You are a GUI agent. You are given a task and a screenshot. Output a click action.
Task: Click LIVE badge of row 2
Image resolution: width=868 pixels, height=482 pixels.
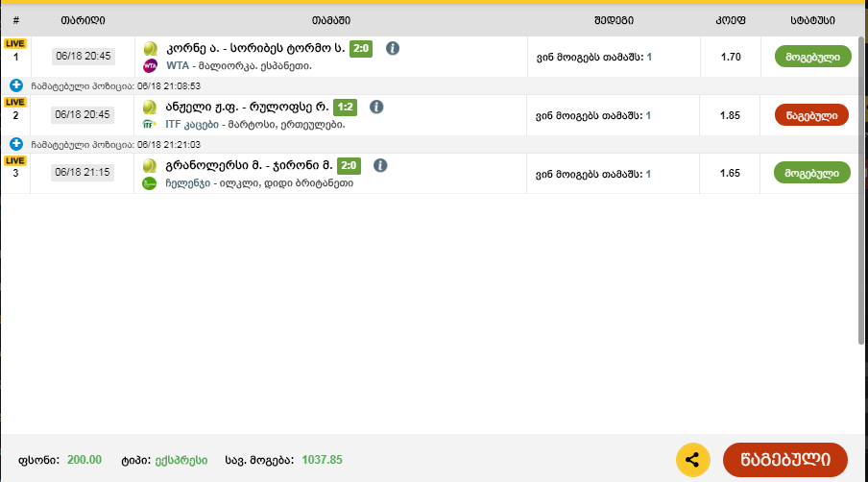click(15, 103)
